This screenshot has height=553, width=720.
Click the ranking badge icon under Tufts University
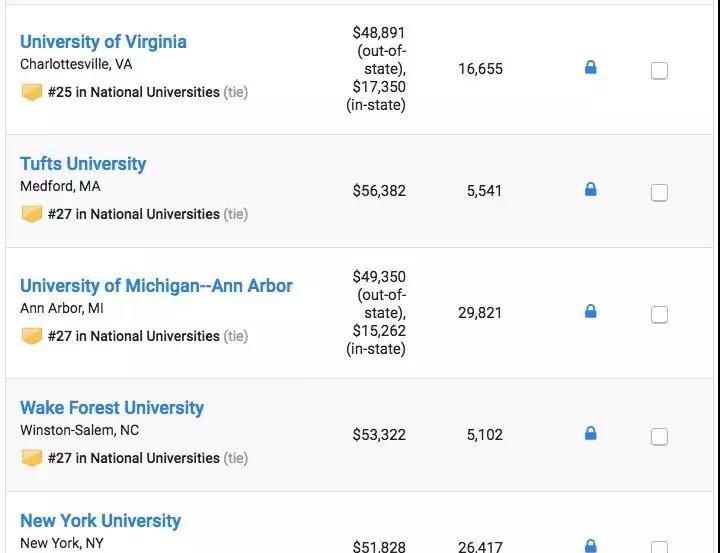(32, 214)
